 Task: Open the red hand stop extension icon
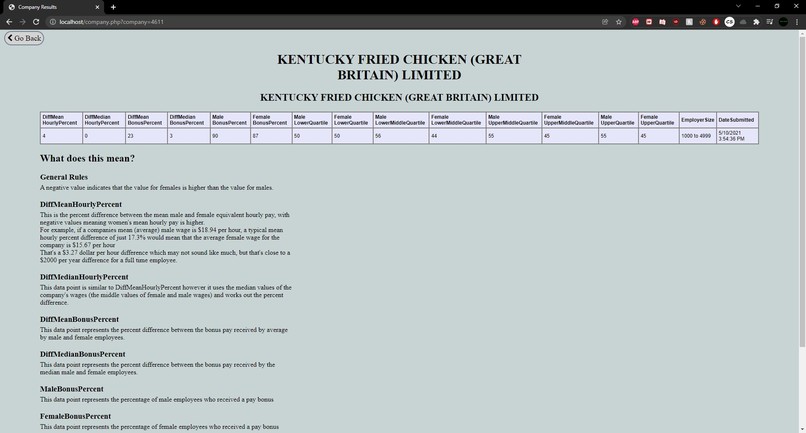click(x=716, y=22)
